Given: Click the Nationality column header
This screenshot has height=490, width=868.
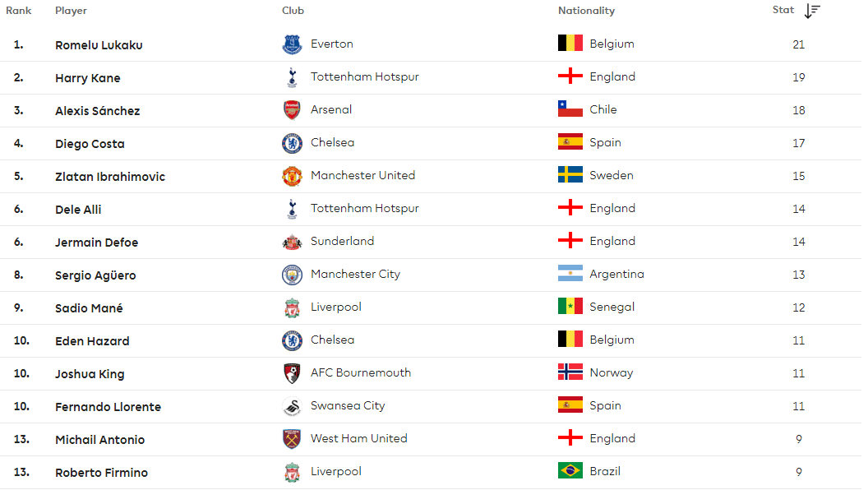Looking at the screenshot, I should (x=586, y=11).
